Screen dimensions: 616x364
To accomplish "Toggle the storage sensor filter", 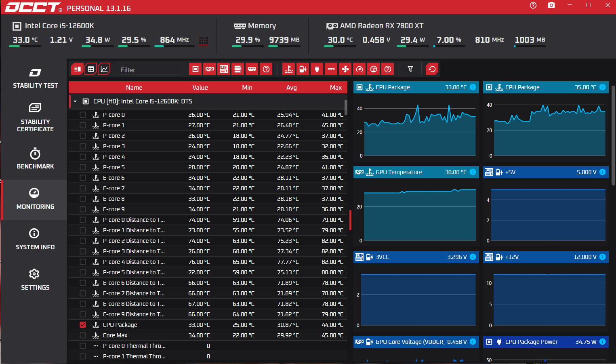I will pyautogui.click(x=238, y=69).
